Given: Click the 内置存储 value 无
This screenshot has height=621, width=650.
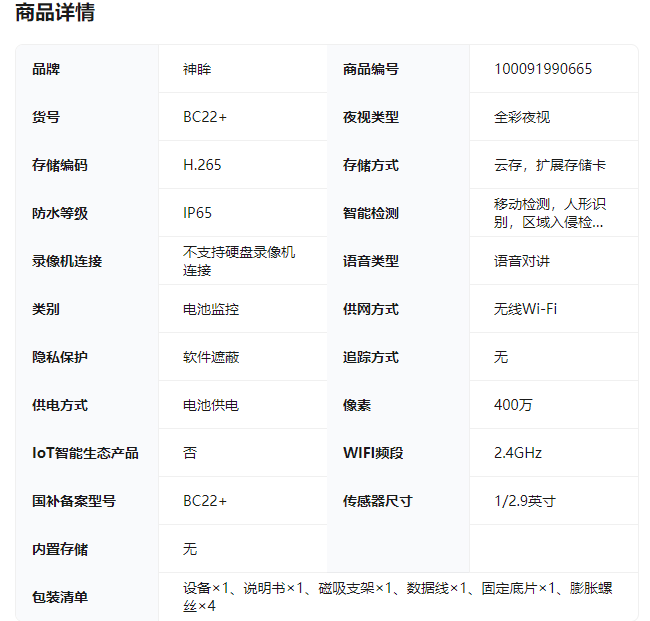Looking at the screenshot, I should (190, 549).
